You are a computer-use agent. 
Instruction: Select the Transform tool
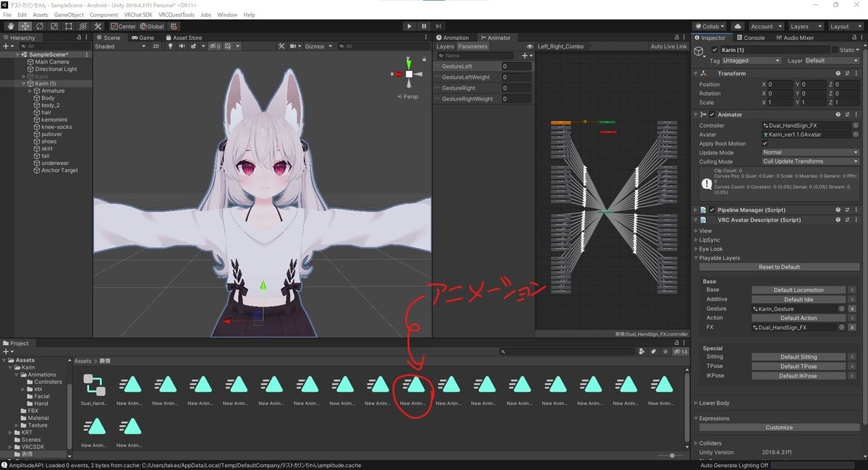(x=82, y=26)
